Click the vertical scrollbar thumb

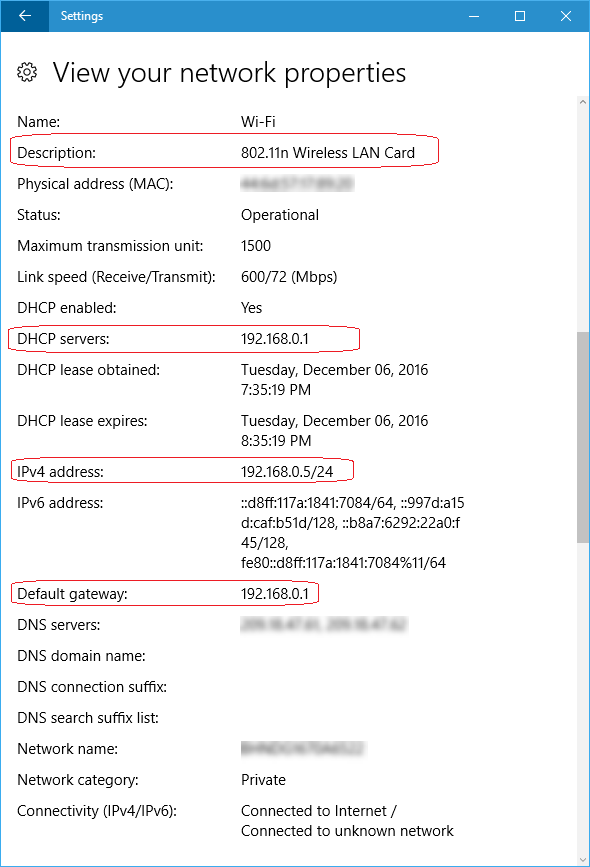click(x=583, y=437)
